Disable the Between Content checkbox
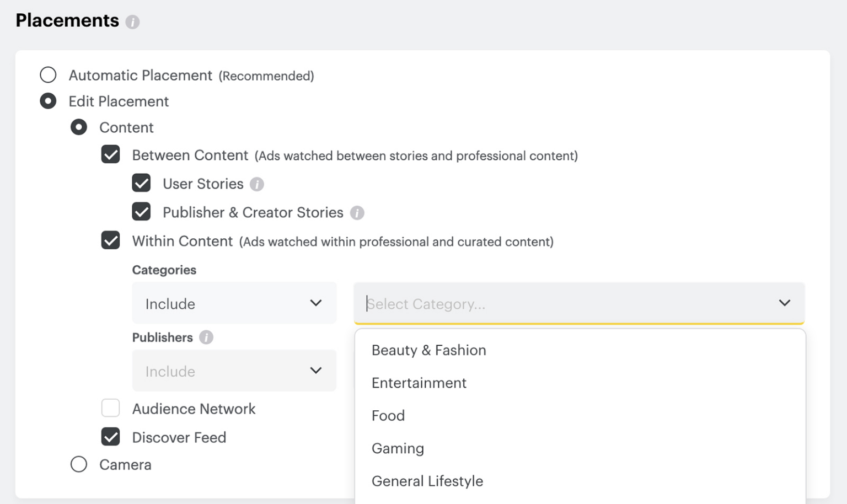Image resolution: width=847 pixels, height=504 pixels. pyautogui.click(x=110, y=154)
